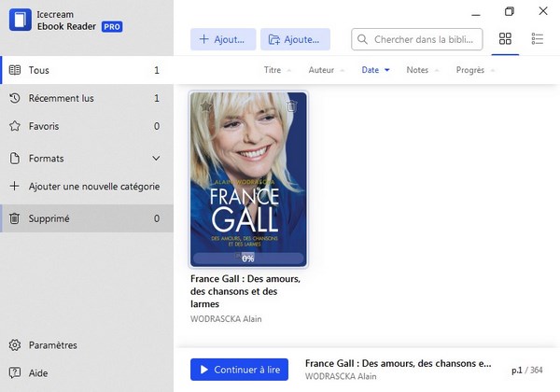The width and height of the screenshot is (560, 392).
Task: Type in the Chercher dans la bibliothèque field
Action: click(425, 40)
